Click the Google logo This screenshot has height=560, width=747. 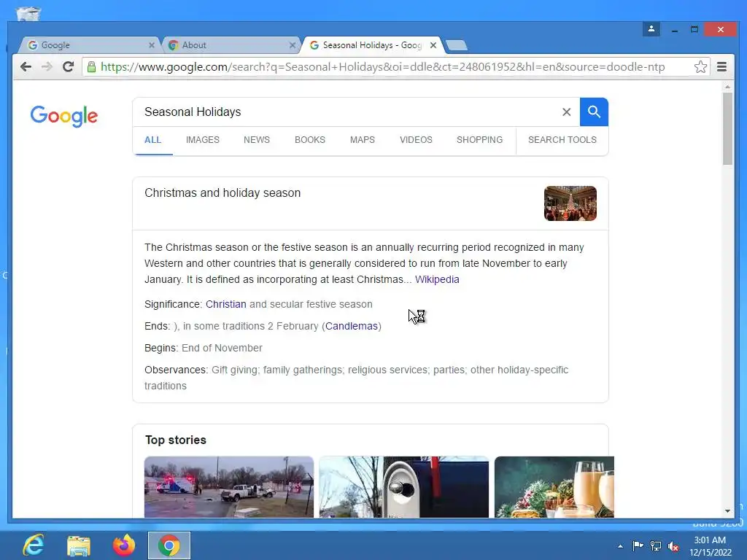(x=64, y=116)
